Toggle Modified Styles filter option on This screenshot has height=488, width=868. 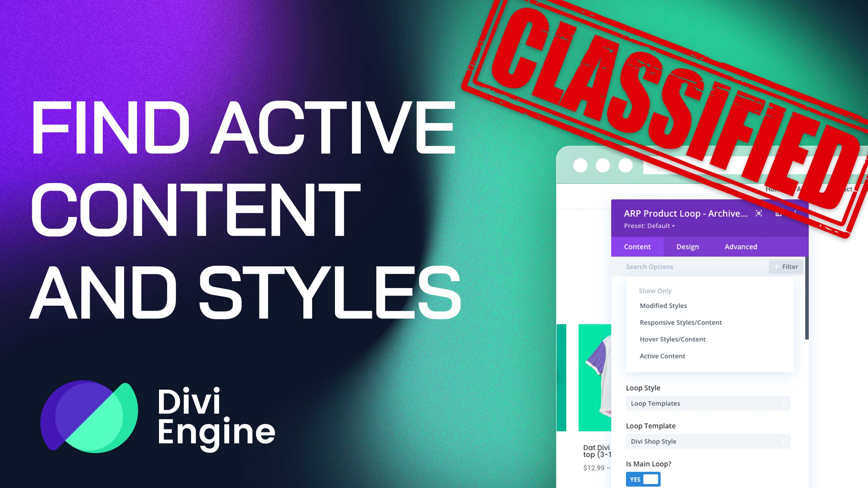(x=663, y=305)
